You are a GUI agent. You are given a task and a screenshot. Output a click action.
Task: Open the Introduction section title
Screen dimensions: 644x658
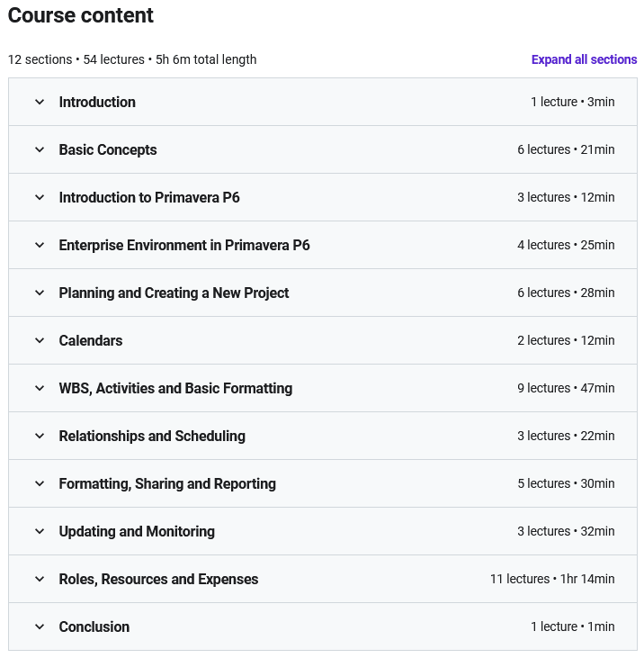click(x=97, y=102)
